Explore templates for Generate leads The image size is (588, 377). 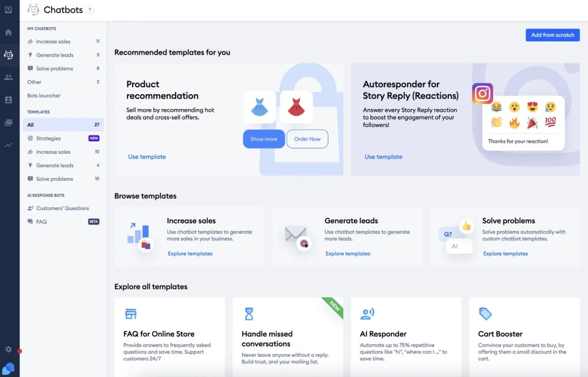(347, 254)
